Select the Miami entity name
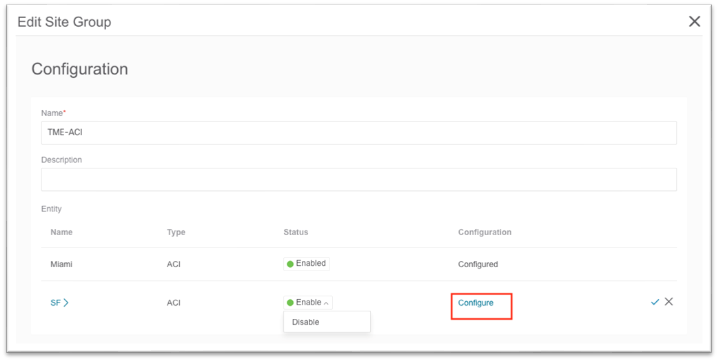 tap(61, 264)
